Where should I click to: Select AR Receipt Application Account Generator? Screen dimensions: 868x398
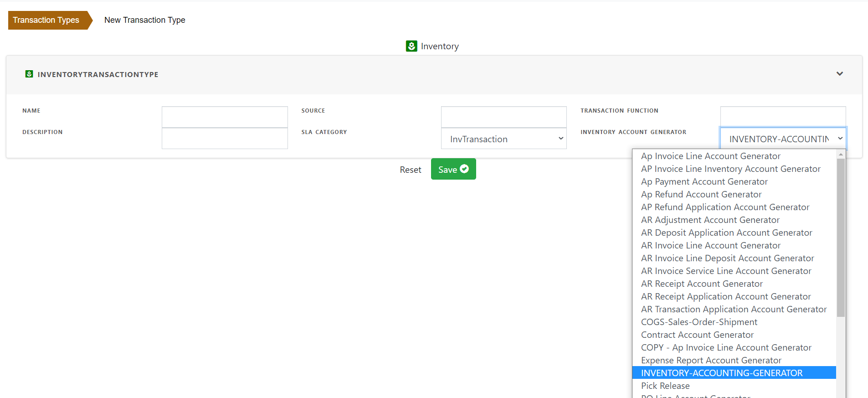coord(734,296)
